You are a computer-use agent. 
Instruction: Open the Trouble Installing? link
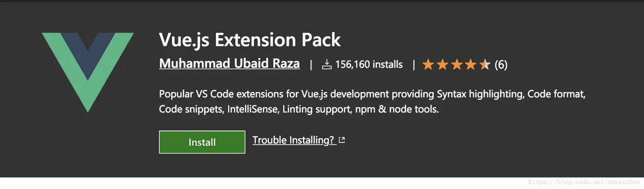click(293, 140)
